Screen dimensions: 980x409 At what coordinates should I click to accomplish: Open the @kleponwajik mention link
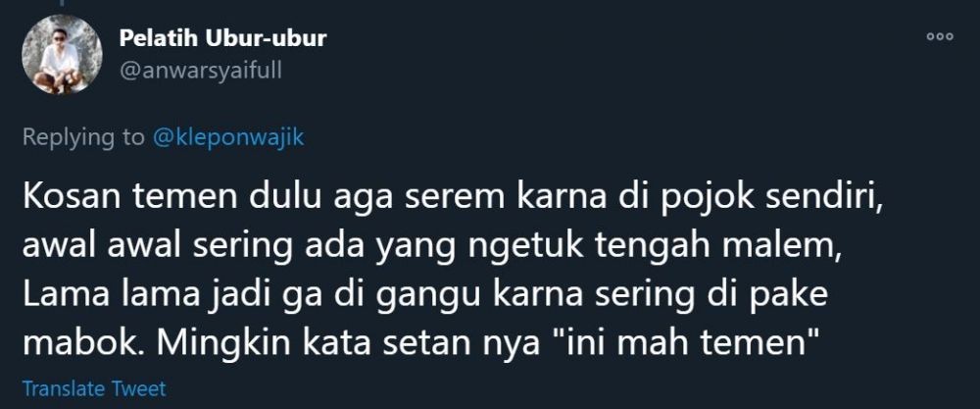pyautogui.click(x=228, y=137)
